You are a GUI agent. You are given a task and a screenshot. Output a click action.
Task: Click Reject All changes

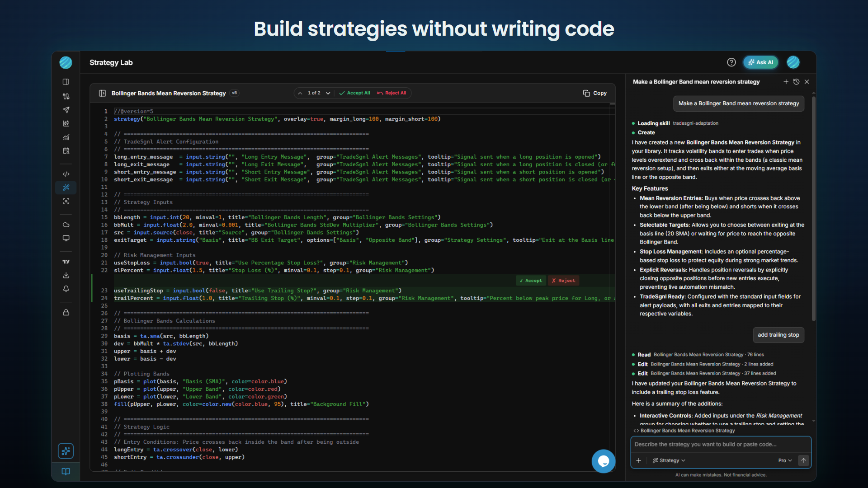coord(392,93)
